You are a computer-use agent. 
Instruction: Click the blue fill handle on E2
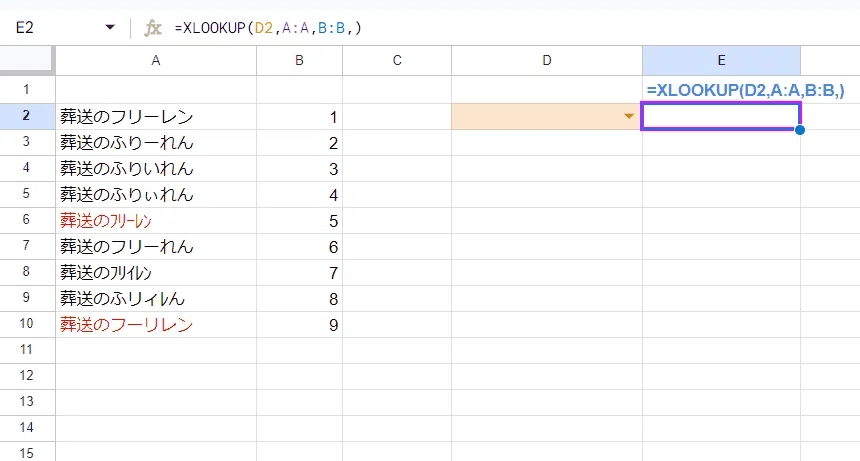click(800, 130)
